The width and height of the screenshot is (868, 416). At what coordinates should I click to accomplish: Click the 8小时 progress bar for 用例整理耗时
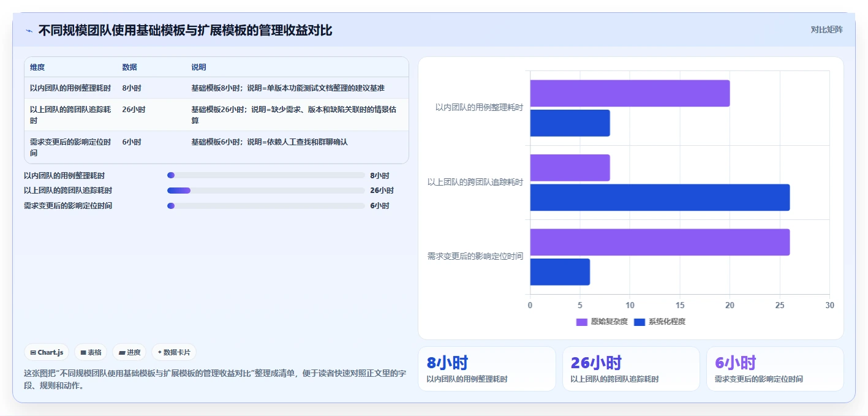click(x=266, y=175)
